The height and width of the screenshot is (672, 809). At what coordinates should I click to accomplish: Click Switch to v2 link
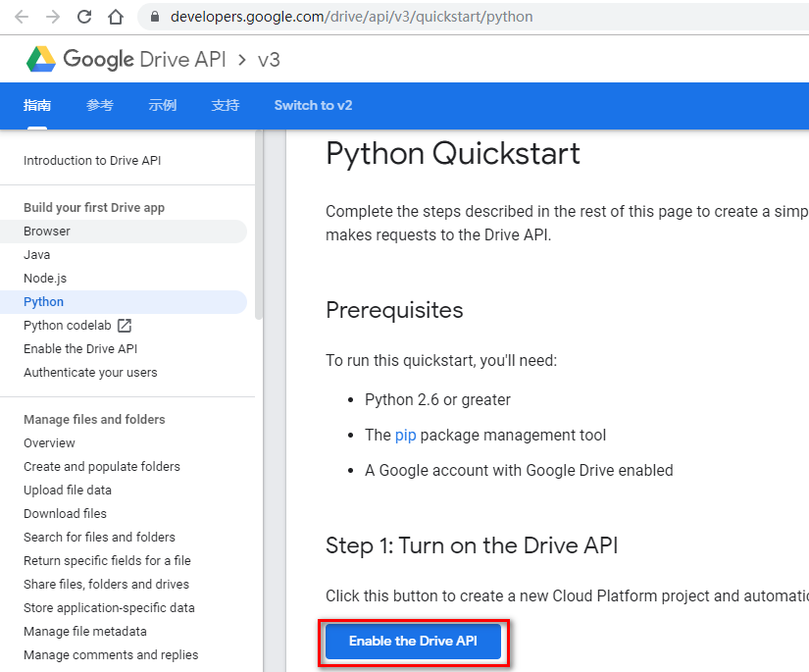(313, 106)
